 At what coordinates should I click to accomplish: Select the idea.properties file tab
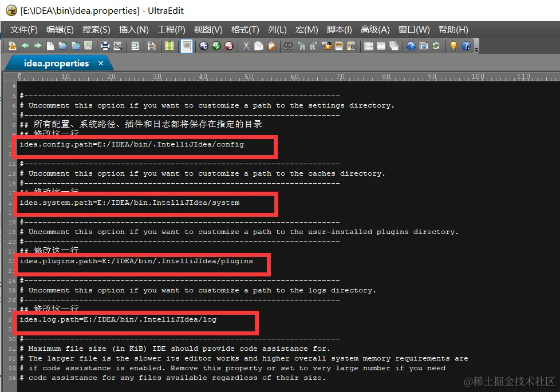click(x=57, y=63)
